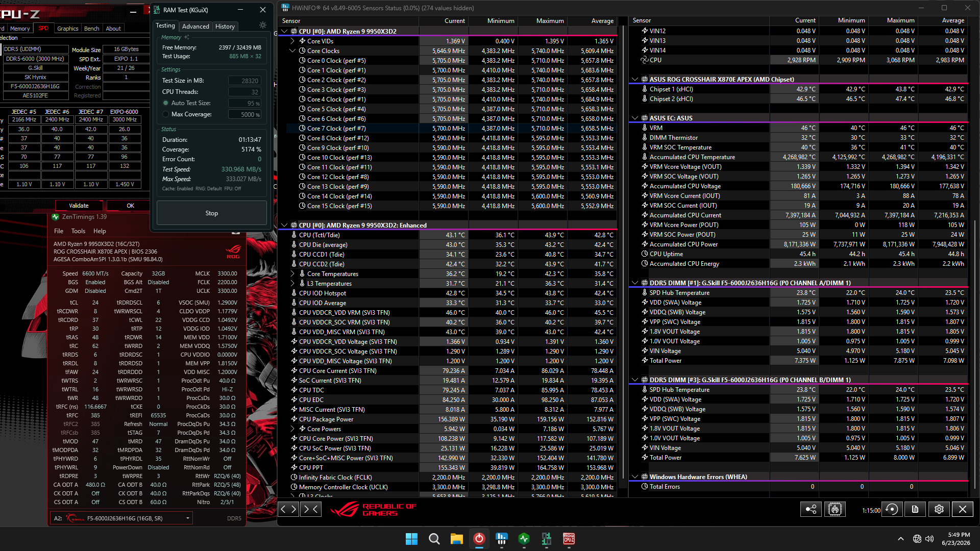The width and height of the screenshot is (980, 551).
Task: Click the collapse-columns arrows button in HWiNFO
Action: click(311, 509)
